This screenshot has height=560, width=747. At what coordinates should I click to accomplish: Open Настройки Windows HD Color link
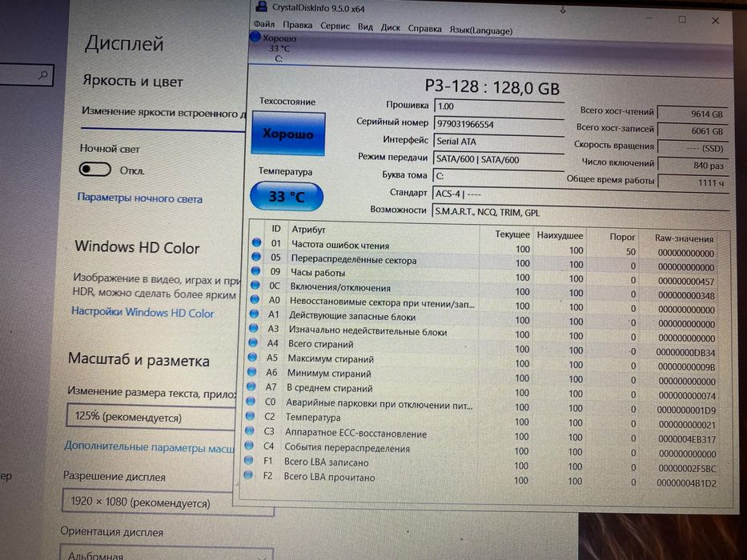tap(143, 312)
